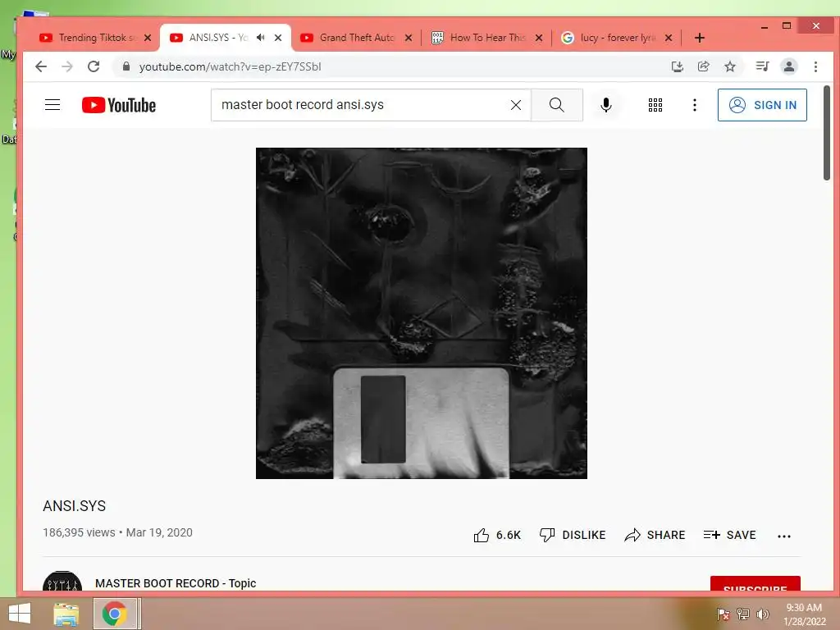The height and width of the screenshot is (630, 840).
Task: Open File Explorer from the taskbar
Action: 66,614
